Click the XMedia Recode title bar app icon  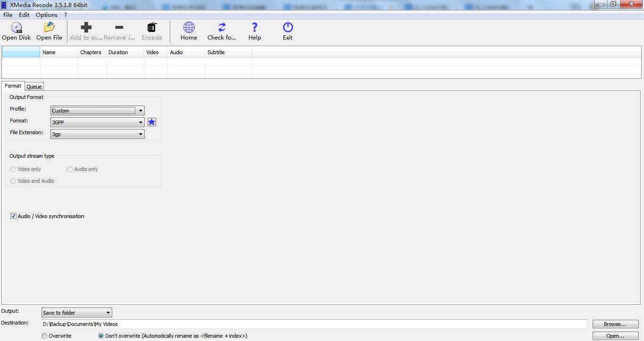(4, 4)
